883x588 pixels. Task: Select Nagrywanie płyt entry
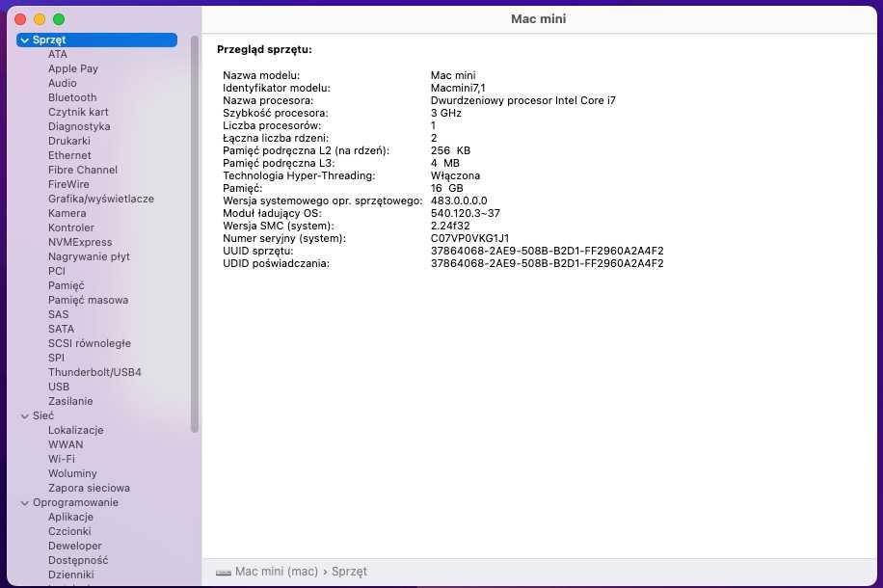[x=89, y=256]
